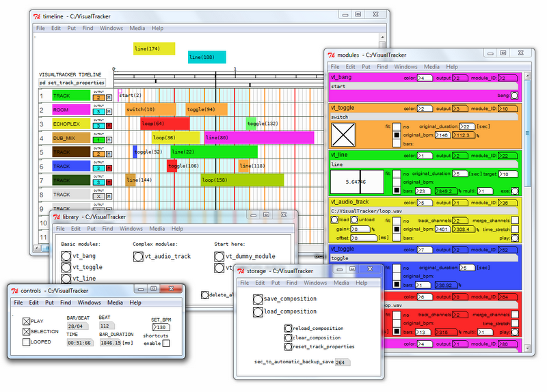
Task: Open Put menu in modules window
Action: pyautogui.click(x=366, y=67)
